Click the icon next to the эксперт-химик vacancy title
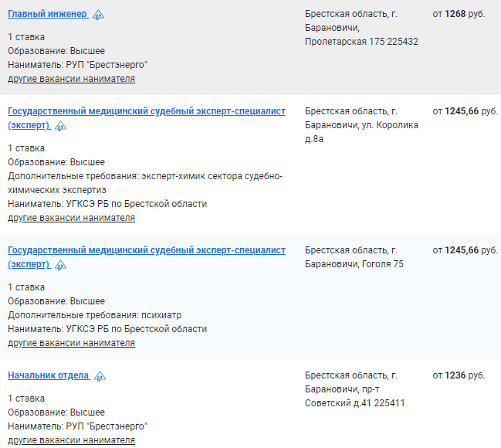501x448 pixels. point(60,126)
